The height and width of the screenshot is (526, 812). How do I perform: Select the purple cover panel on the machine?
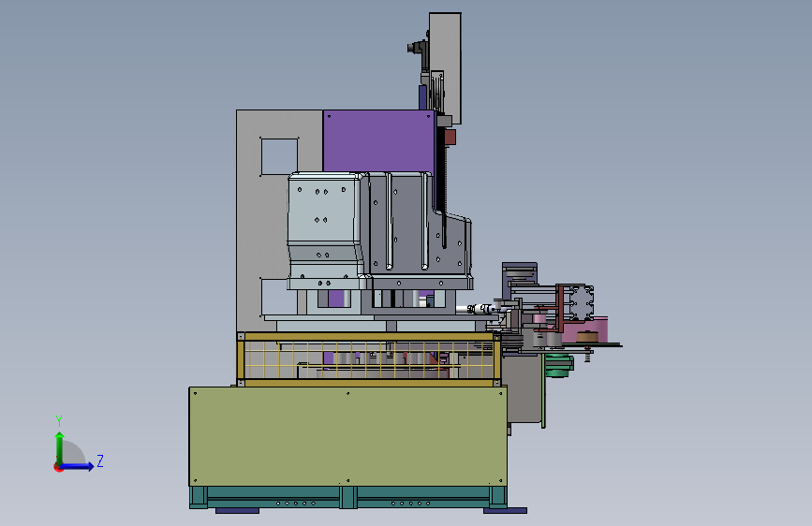378,139
